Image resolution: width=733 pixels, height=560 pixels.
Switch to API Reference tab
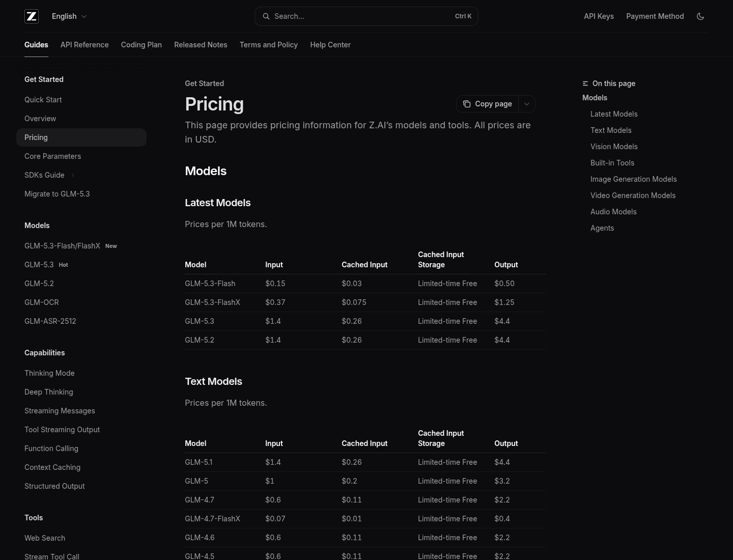tap(84, 45)
